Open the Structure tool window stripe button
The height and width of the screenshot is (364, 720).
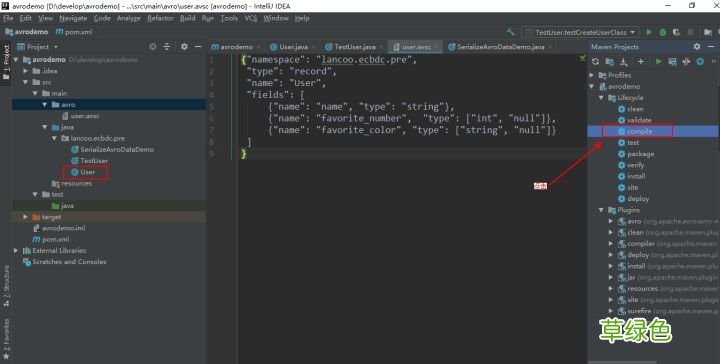tap(6, 286)
